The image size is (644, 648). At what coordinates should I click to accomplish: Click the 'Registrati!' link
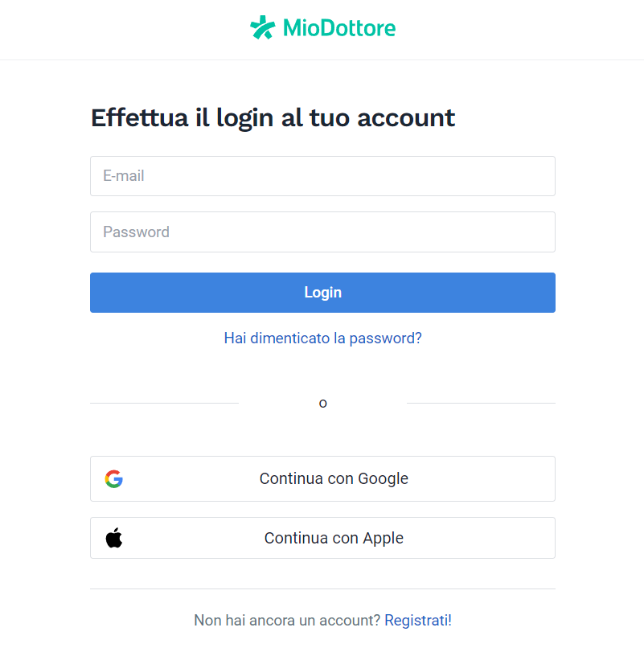(417, 620)
